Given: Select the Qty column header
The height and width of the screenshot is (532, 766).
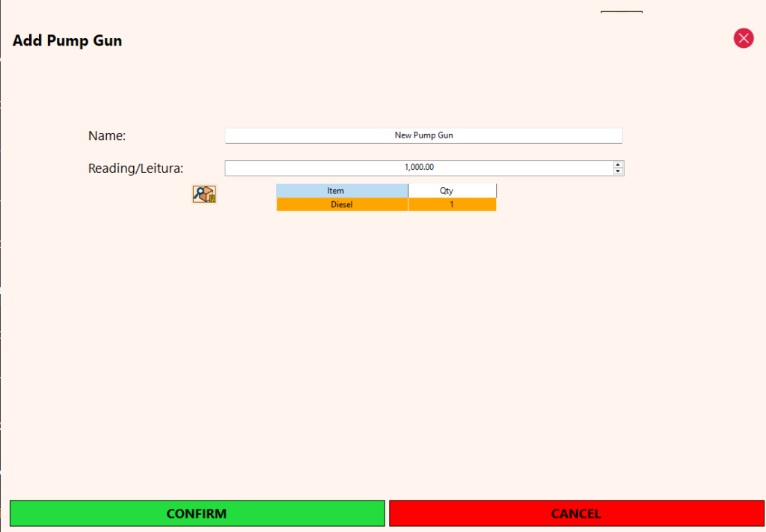Looking at the screenshot, I should tap(452, 191).
